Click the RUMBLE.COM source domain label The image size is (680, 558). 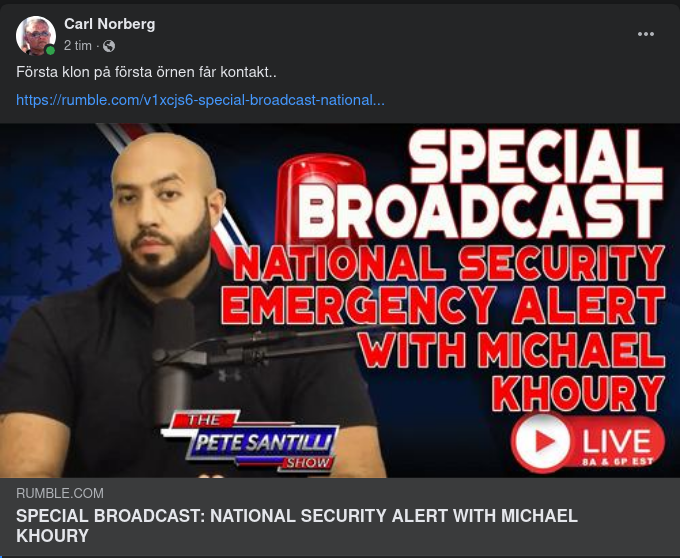click(x=60, y=493)
